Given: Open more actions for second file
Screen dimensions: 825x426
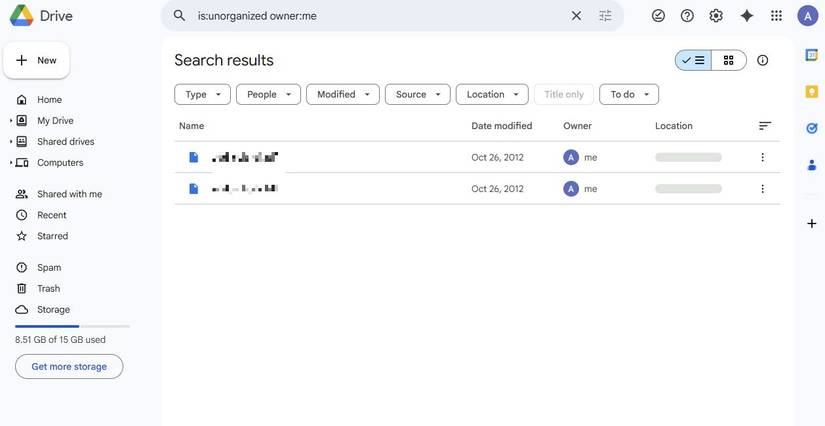Looking at the screenshot, I should tap(762, 189).
